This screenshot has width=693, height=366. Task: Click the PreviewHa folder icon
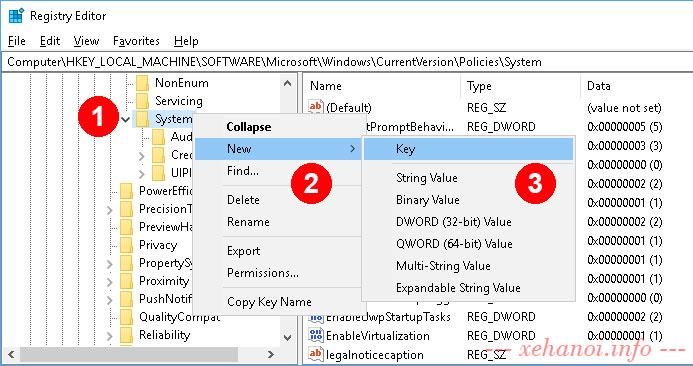pos(126,227)
